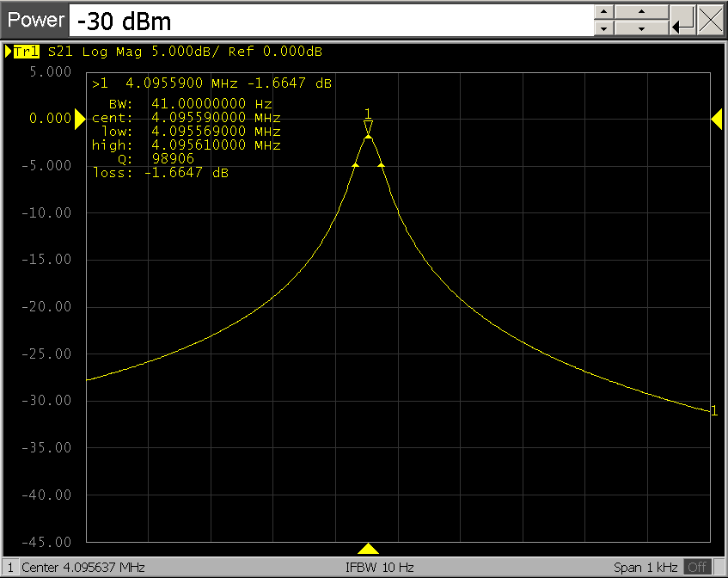The image size is (728, 578).
Task: Click the -30 dBm power input field
Action: point(330,20)
